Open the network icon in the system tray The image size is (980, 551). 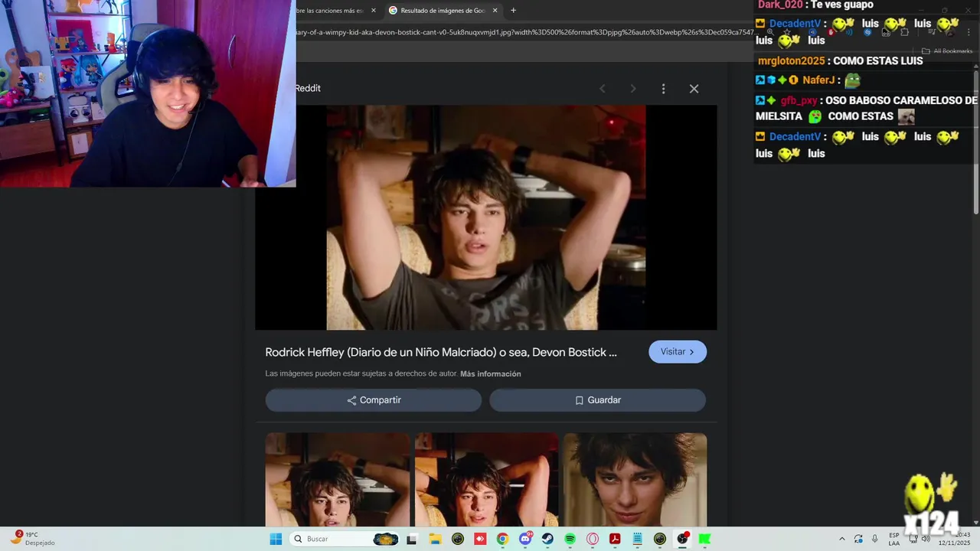point(913,539)
